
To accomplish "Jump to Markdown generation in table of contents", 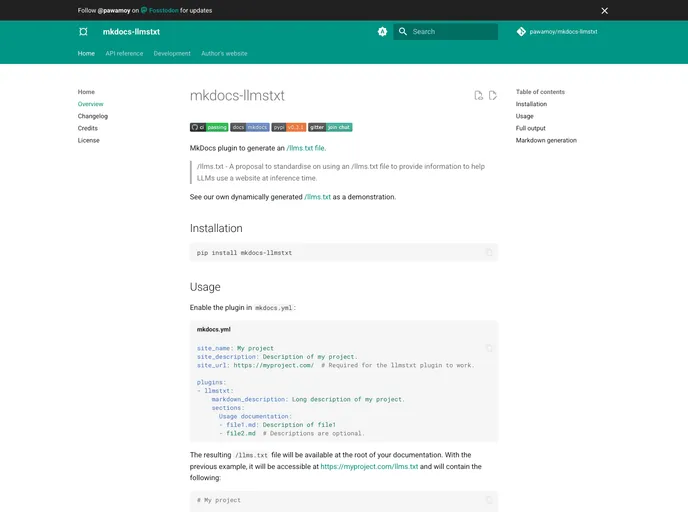I will coord(546,140).
